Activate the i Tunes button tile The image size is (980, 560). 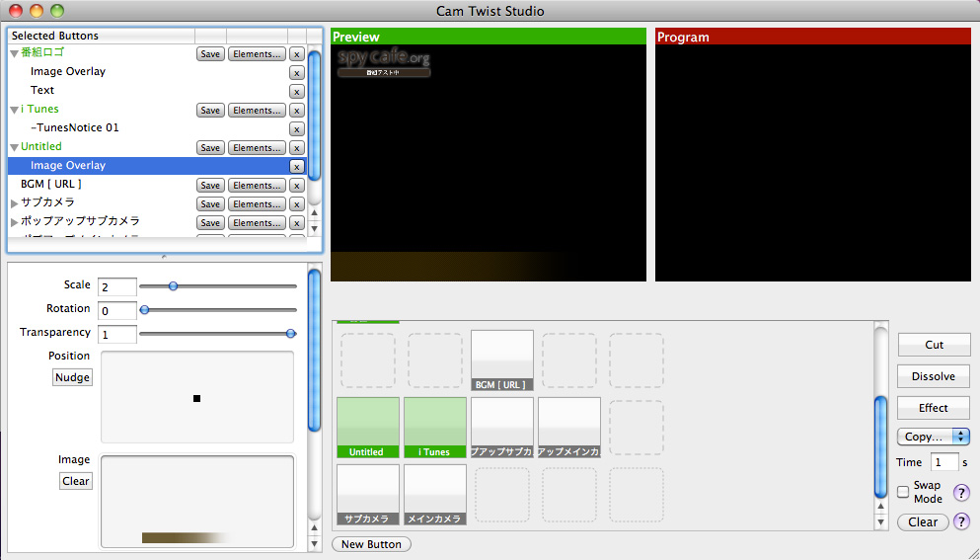click(434, 428)
